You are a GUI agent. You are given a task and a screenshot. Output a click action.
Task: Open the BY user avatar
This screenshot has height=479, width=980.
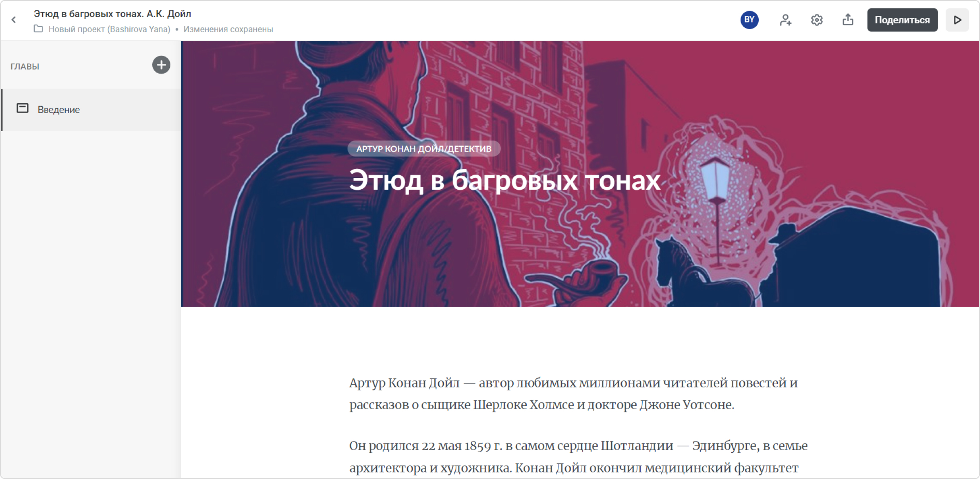(x=749, y=20)
